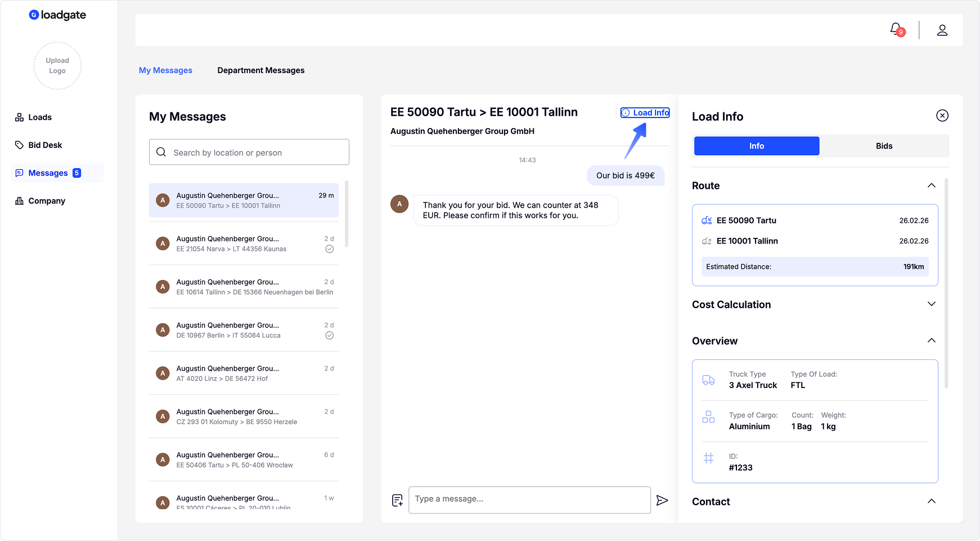Viewport: 980px width, 541px height.
Task: Expand the Cost Calculation section
Action: [932, 304]
